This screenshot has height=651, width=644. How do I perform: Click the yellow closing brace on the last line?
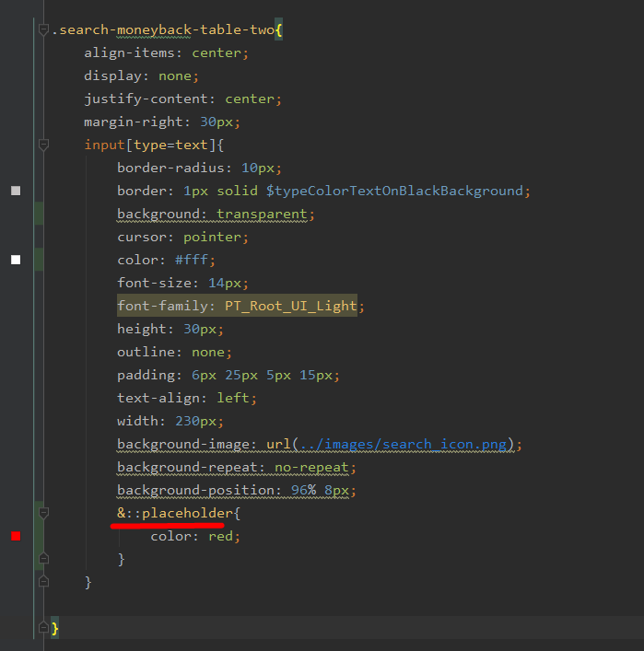tap(55, 628)
